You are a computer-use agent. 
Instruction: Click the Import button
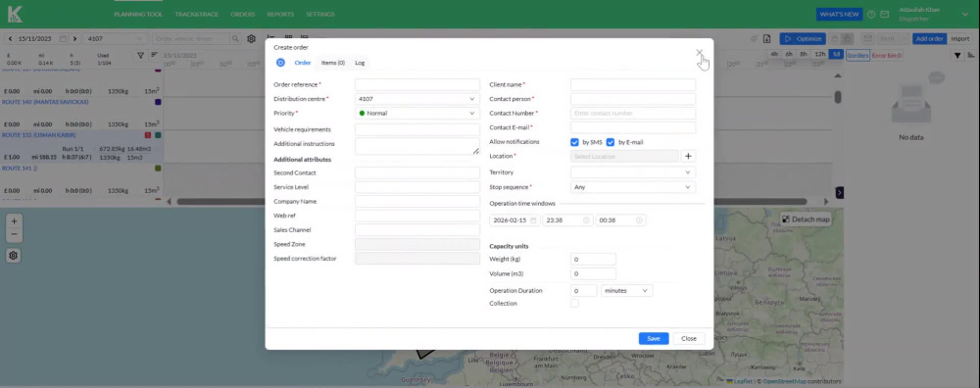click(960, 39)
